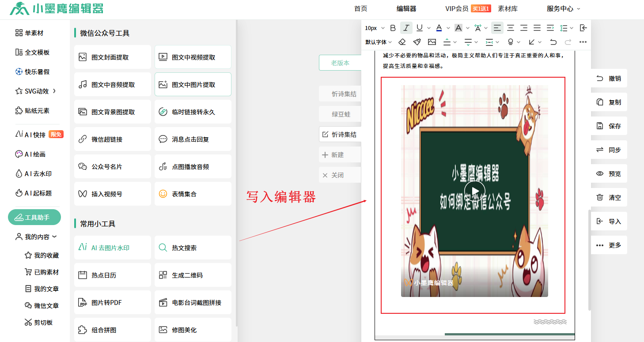
Task: Justify text alignment in toolbar
Action: (537, 28)
